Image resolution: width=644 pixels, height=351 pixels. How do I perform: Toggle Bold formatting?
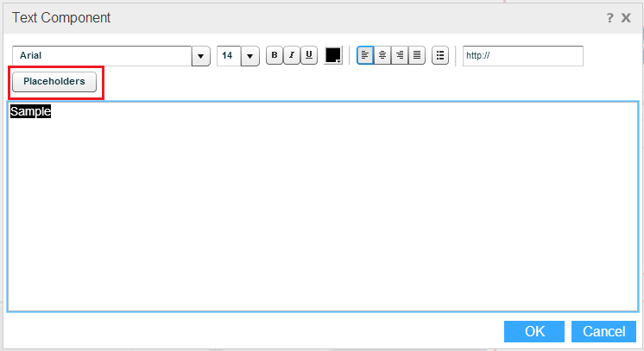pyautogui.click(x=275, y=55)
